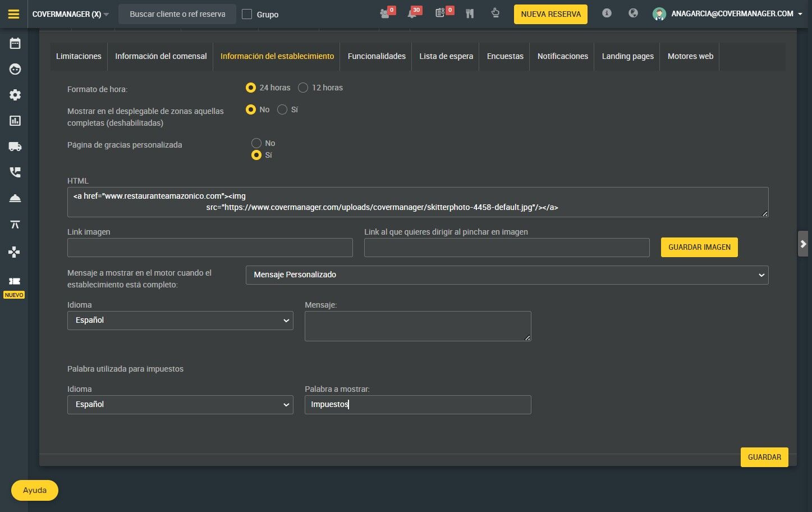Switch to the Funcionalidades tab
This screenshot has width=812, height=512.
click(x=377, y=56)
